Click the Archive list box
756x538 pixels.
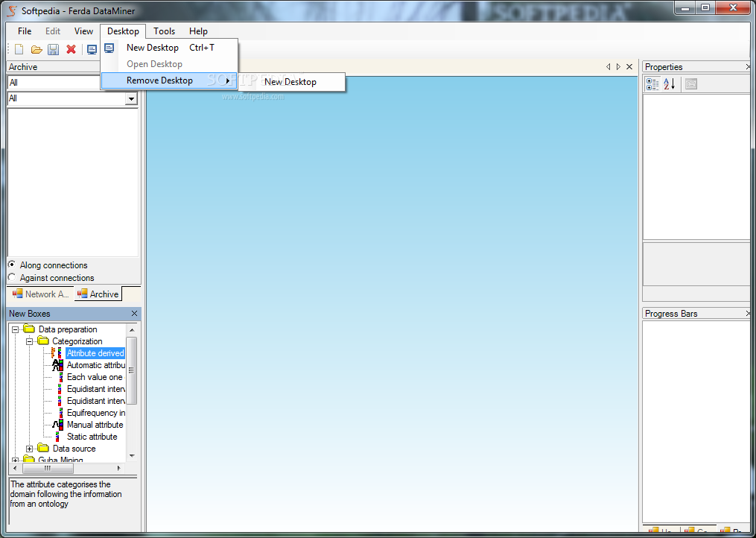(x=73, y=183)
